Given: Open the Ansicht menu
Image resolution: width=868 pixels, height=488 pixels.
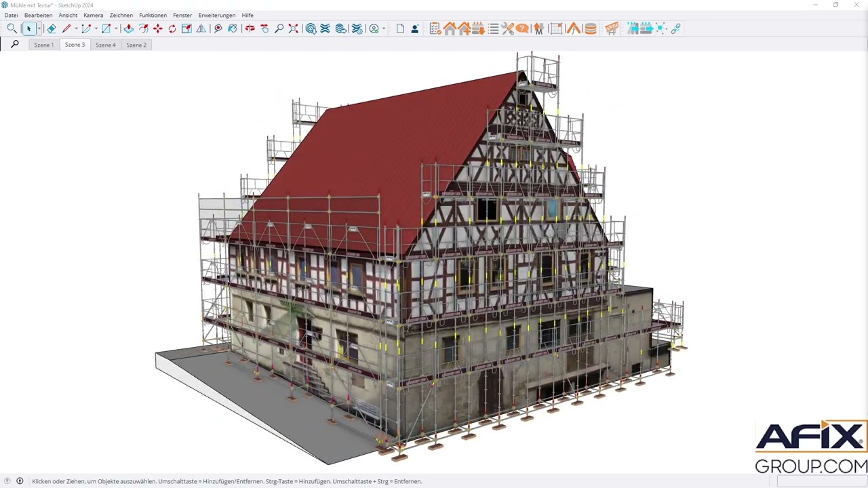Looking at the screenshot, I should [68, 15].
